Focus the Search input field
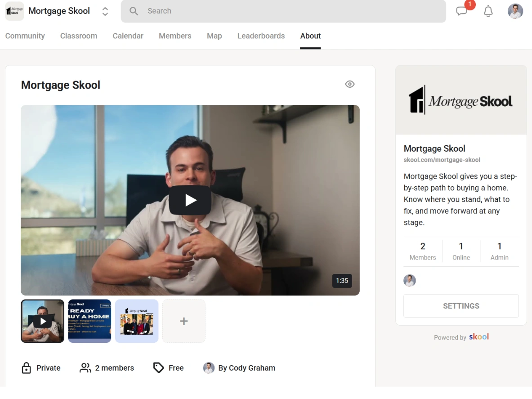Image resolution: width=532 pixels, height=399 pixels. coord(288,11)
